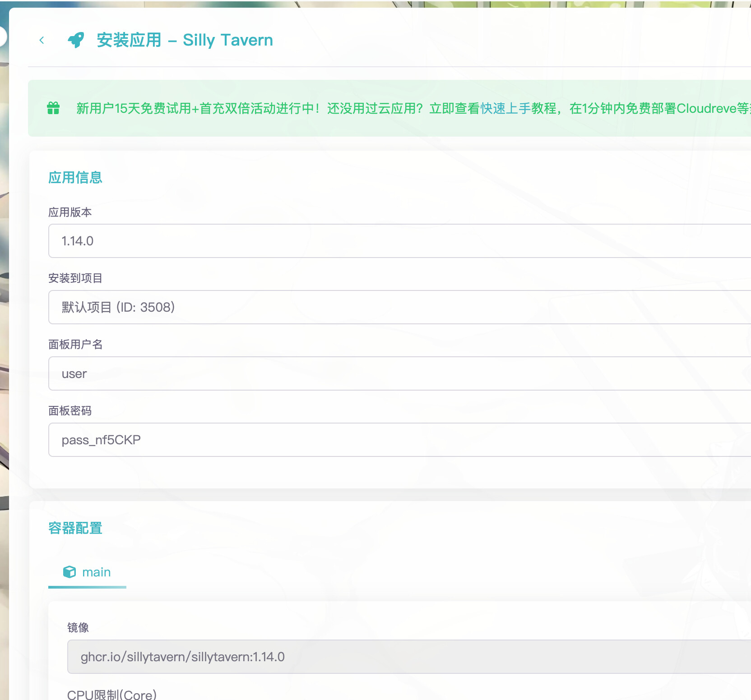Switch to the main container tab

coord(88,572)
